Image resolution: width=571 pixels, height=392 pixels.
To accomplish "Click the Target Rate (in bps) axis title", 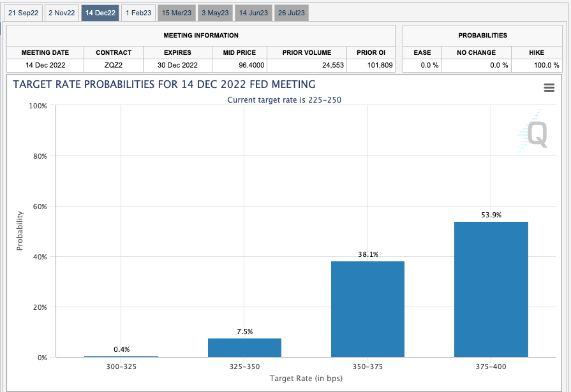I will [306, 379].
